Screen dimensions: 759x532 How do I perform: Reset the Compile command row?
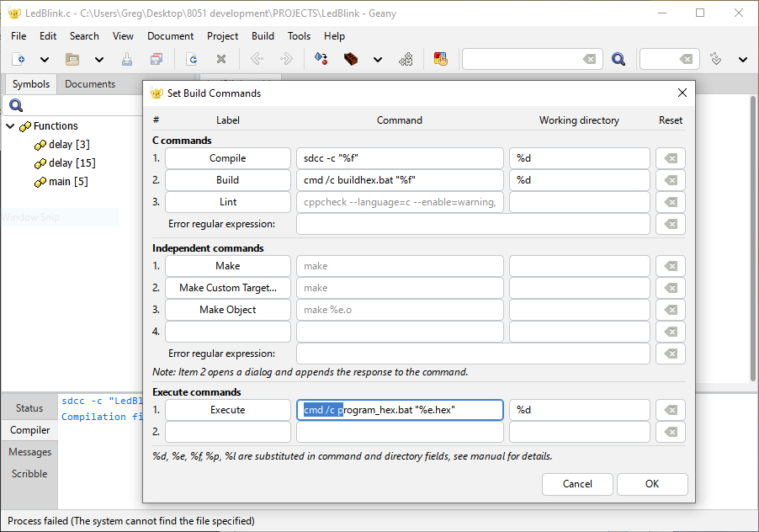click(x=671, y=158)
